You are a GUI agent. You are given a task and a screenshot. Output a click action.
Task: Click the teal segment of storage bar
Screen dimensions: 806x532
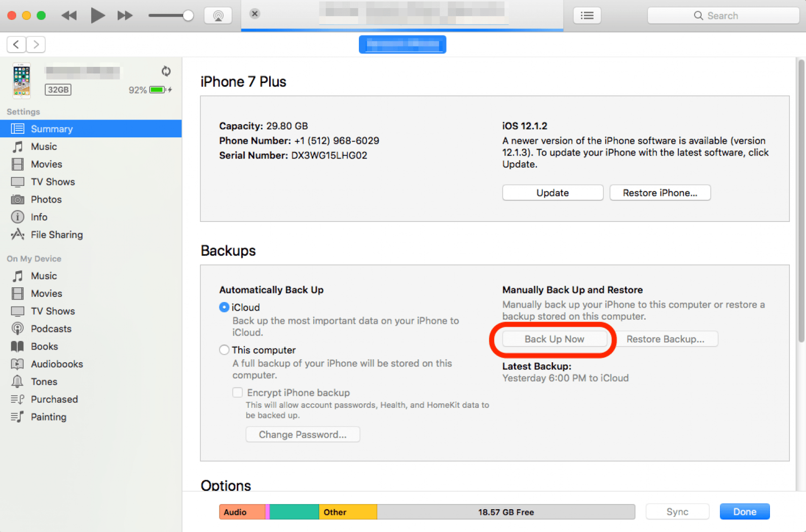click(x=294, y=512)
